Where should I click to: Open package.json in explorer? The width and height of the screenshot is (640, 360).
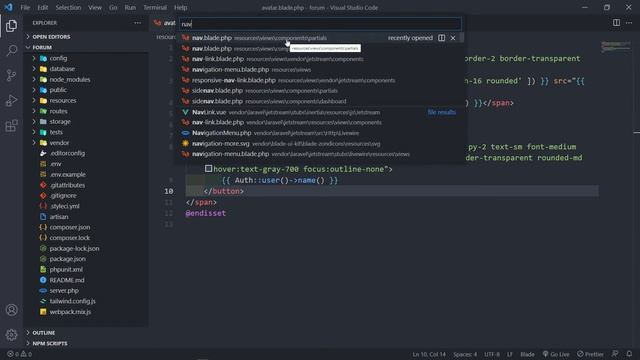(86, 259)
